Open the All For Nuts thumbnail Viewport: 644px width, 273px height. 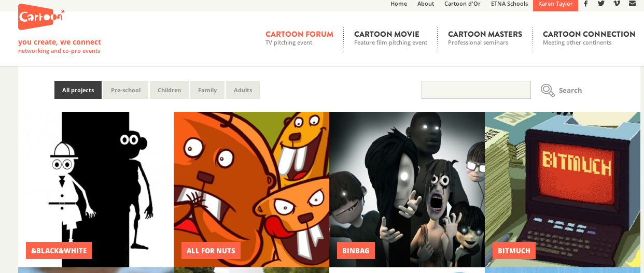tap(251, 190)
